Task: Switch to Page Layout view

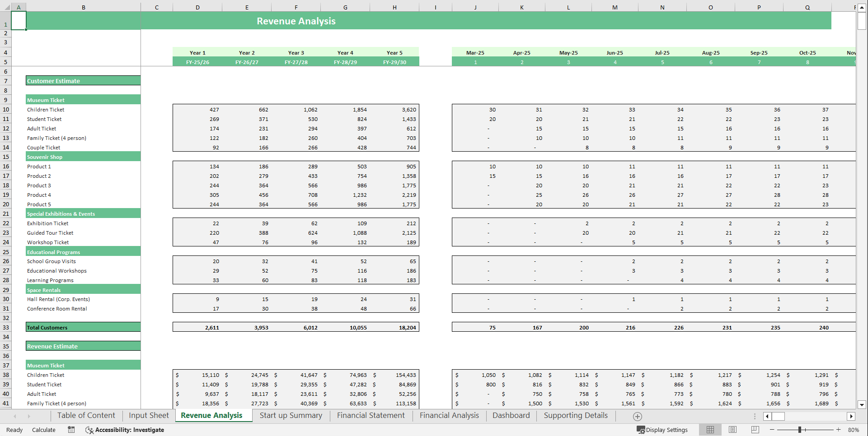Action: point(732,429)
